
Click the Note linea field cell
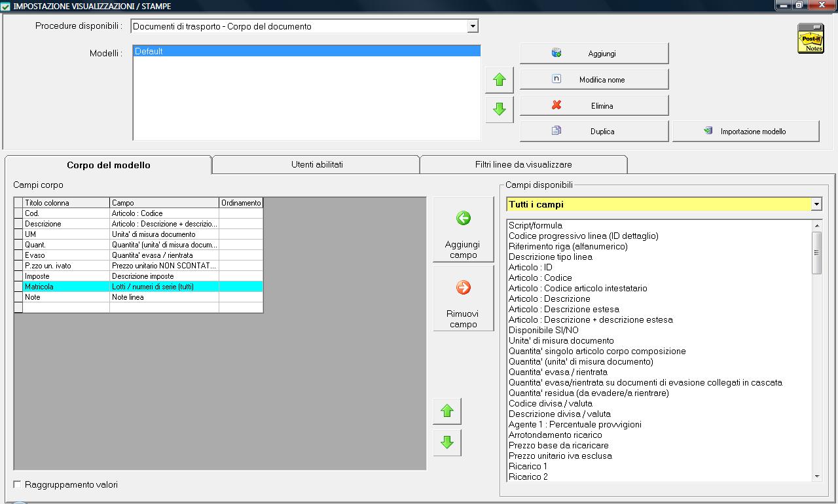[x=164, y=297]
